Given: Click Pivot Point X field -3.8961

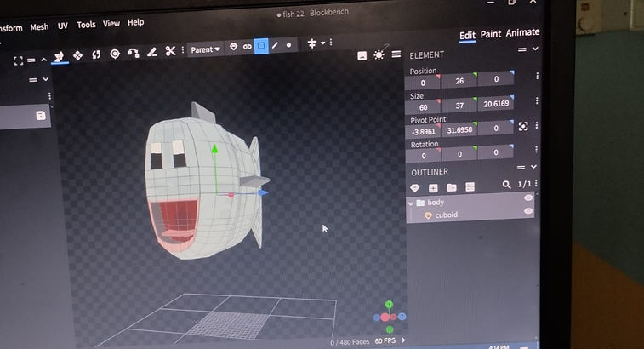Looking at the screenshot, I should tap(424, 132).
